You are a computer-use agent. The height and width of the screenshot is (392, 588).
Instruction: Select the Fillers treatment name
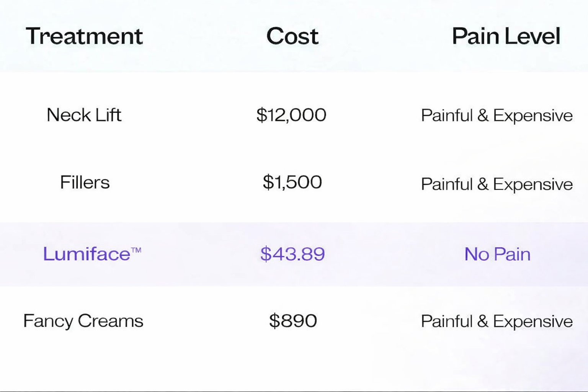85,183
